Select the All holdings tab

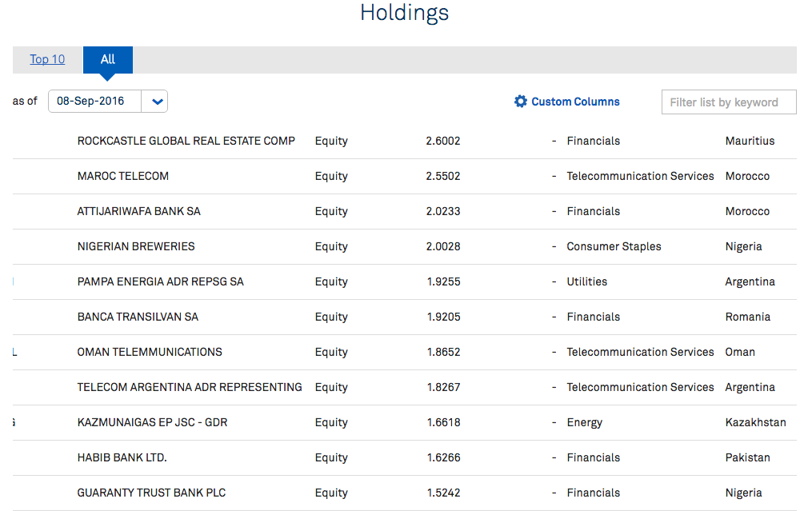[x=108, y=59]
